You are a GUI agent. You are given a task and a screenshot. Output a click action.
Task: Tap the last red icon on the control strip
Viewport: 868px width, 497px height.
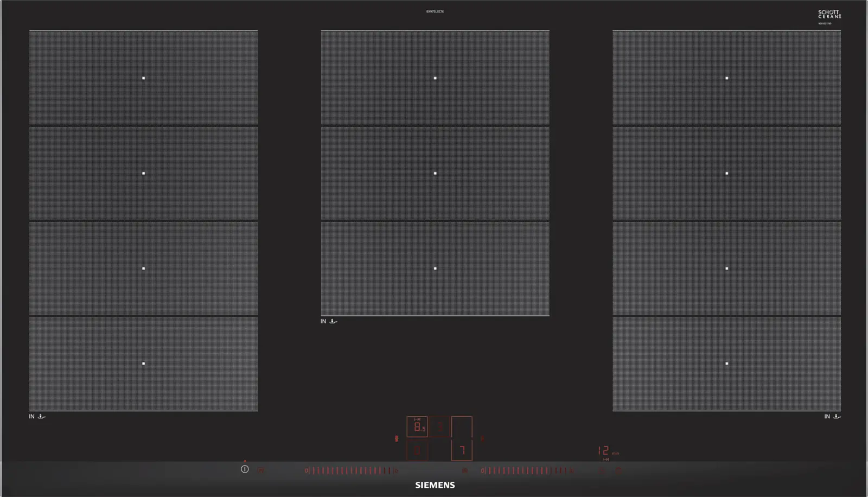(x=619, y=471)
